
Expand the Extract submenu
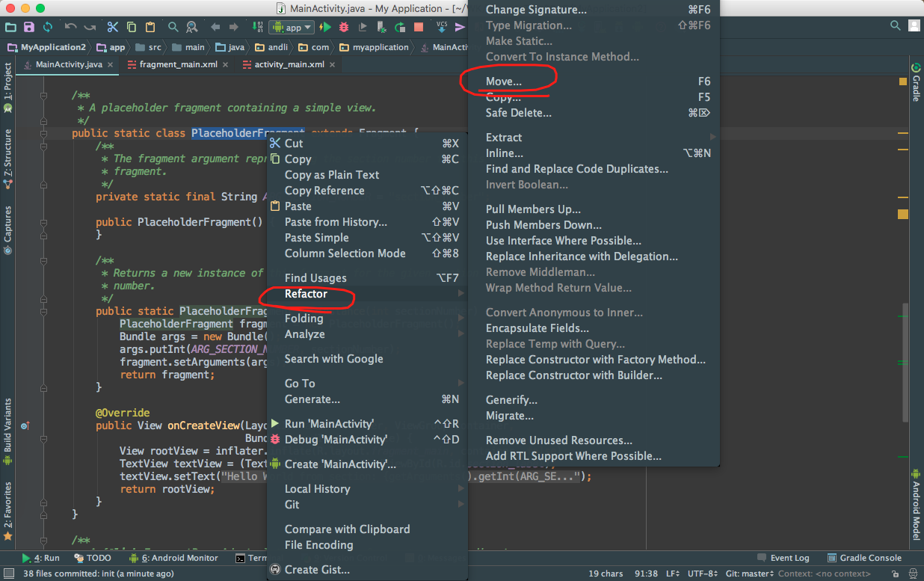[594, 138]
